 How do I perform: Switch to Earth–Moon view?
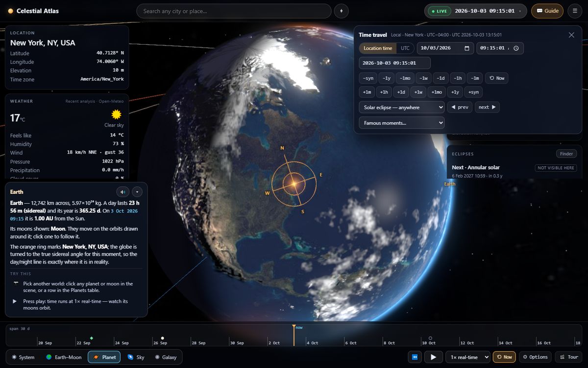pyautogui.click(x=64, y=357)
